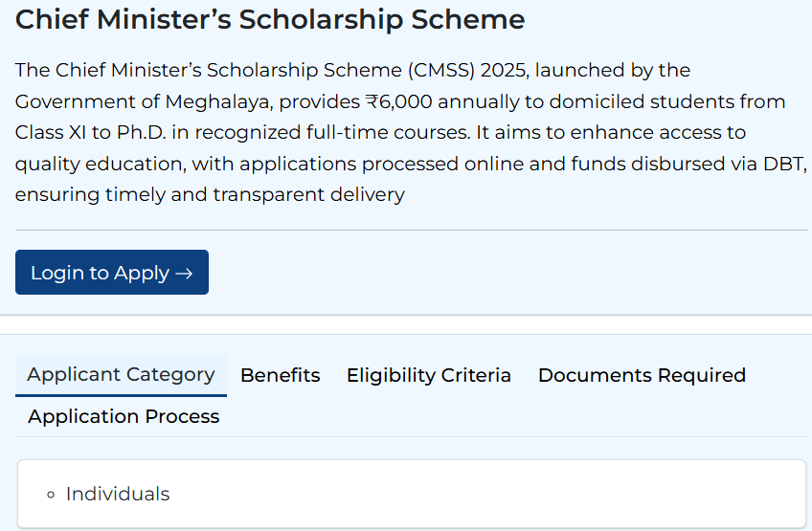Screen dimensions: 812x531
Task: Click empty area of the Individuals panel
Action: coord(479,494)
